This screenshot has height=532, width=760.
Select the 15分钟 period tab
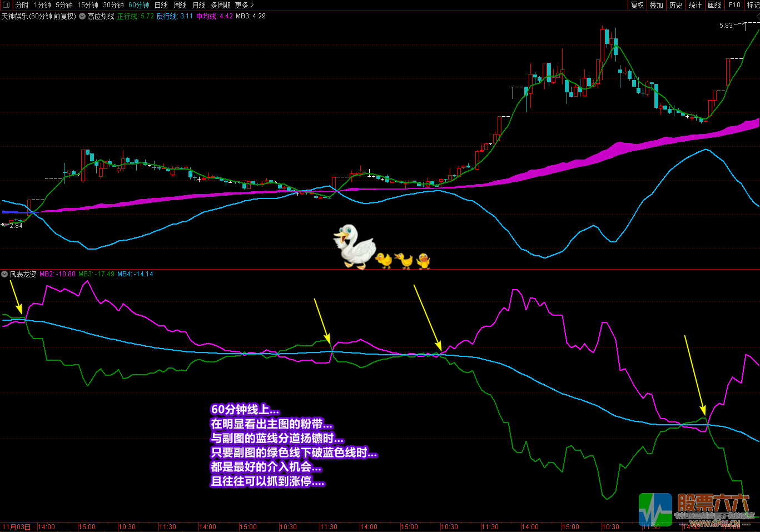click(87, 5)
